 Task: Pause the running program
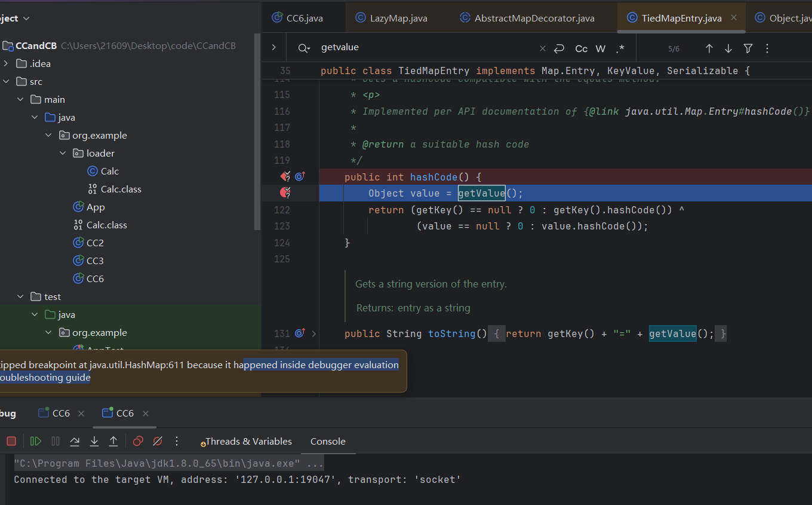pos(56,441)
